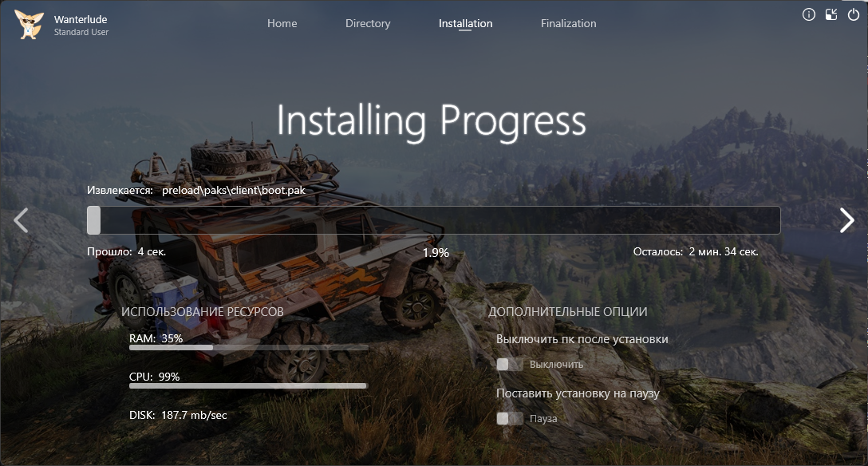Click the DISK: 187.7 mb/sec value

click(178, 415)
